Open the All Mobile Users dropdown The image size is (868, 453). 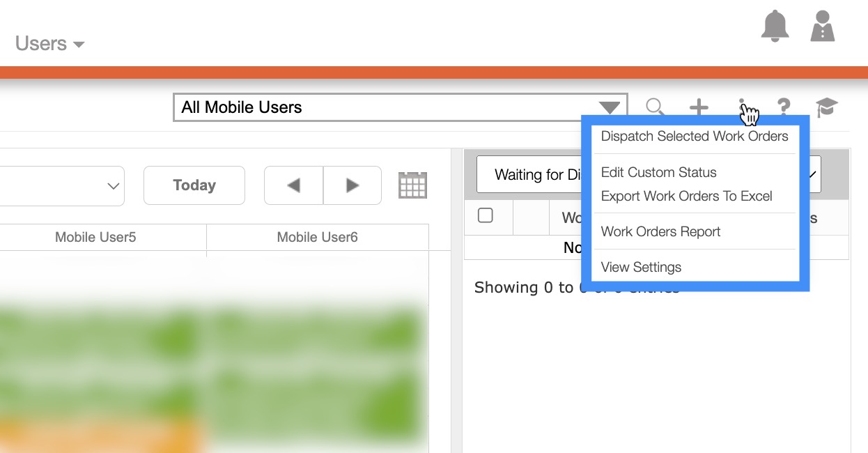(x=399, y=107)
